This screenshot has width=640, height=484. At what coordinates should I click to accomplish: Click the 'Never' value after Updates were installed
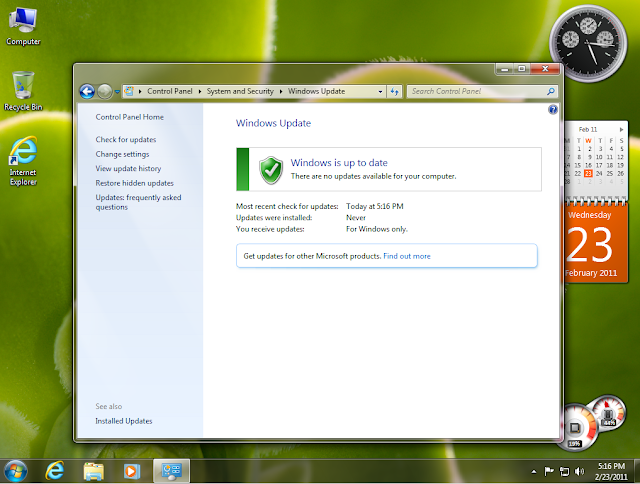tap(356, 218)
